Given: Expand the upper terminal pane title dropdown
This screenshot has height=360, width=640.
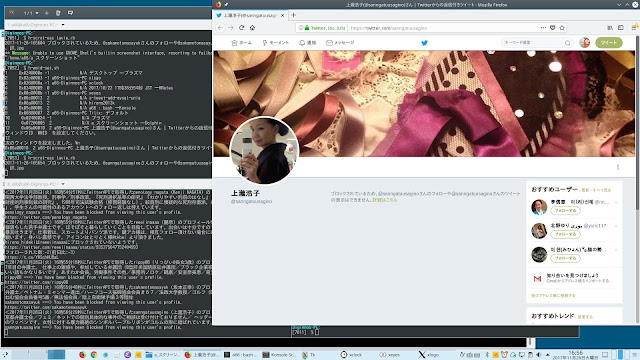Looking at the screenshot, I should (63, 25).
